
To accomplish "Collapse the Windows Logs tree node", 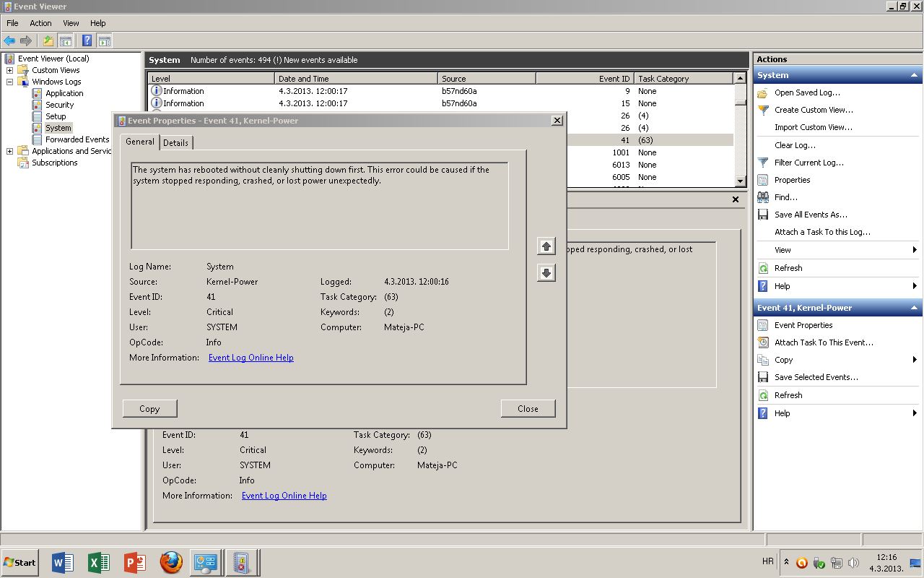I will [10, 82].
